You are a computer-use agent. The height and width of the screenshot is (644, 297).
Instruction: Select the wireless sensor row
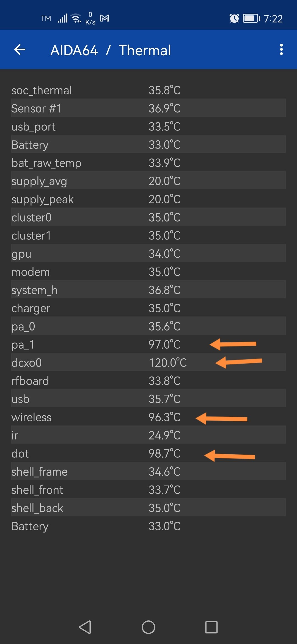pyautogui.click(x=148, y=417)
